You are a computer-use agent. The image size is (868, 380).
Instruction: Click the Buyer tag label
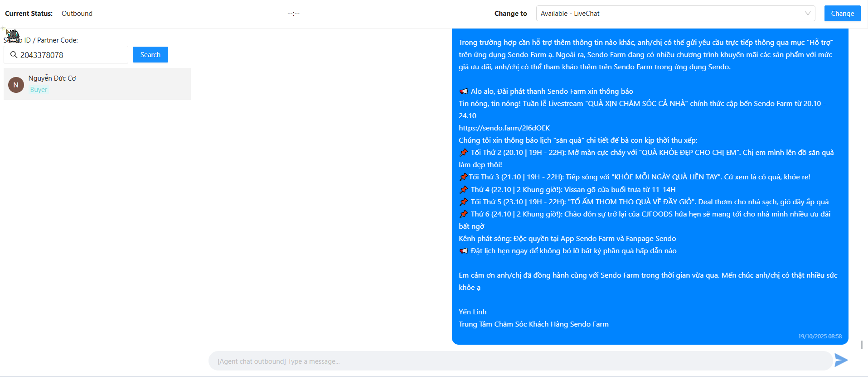pyautogui.click(x=39, y=90)
